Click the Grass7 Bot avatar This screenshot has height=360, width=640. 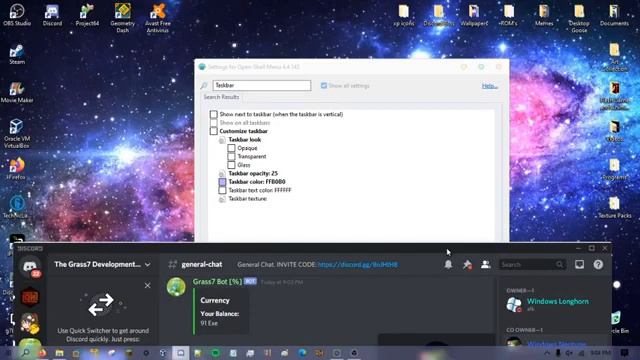(x=176, y=287)
